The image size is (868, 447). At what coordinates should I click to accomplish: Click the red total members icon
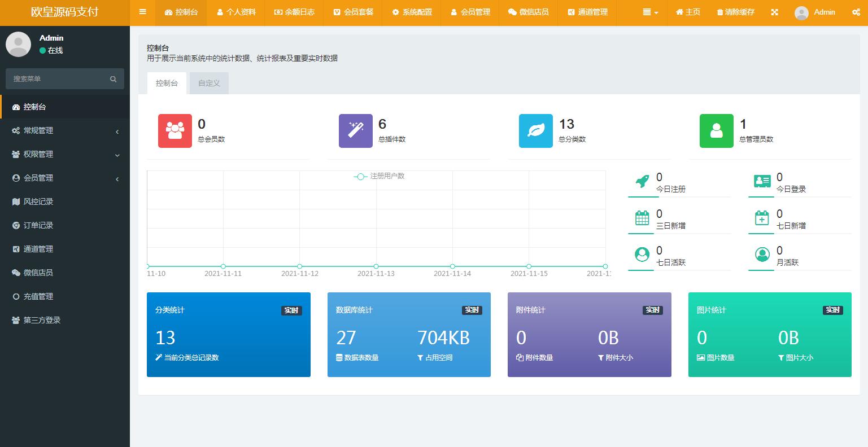[x=175, y=131]
